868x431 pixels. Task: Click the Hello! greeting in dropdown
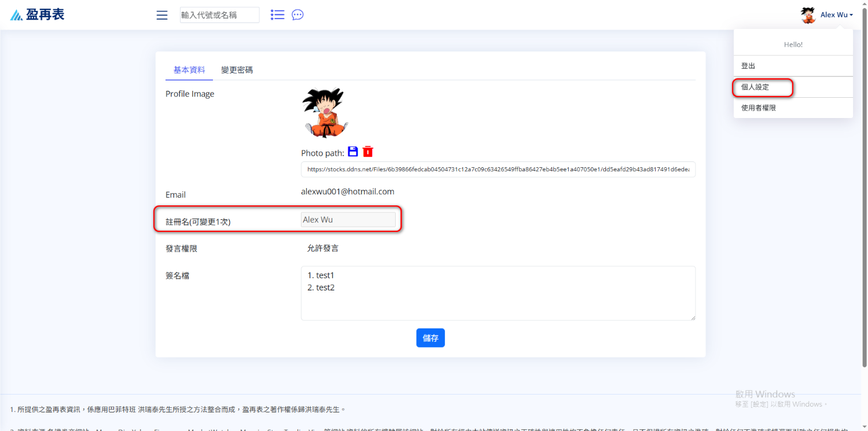793,45
